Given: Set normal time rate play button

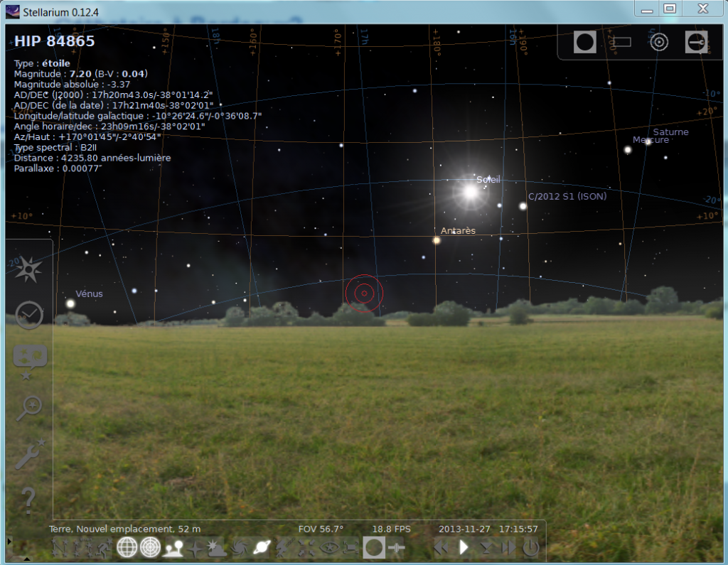Looking at the screenshot, I should point(464,548).
